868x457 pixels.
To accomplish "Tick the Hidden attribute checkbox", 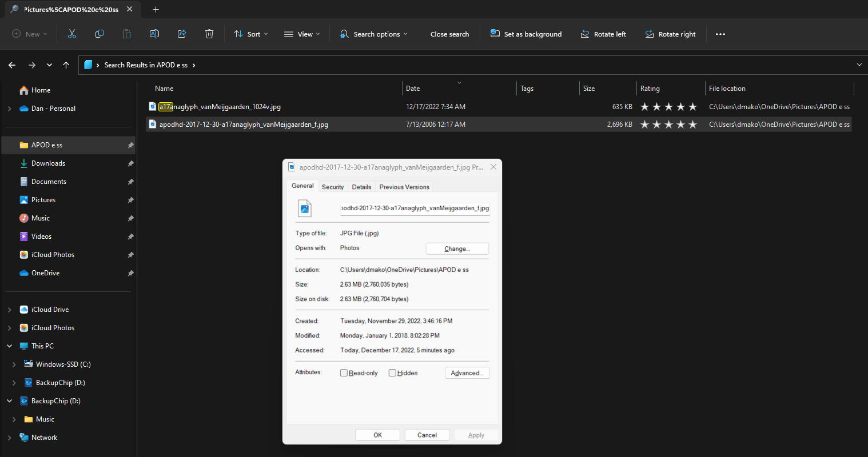I will pyautogui.click(x=392, y=373).
